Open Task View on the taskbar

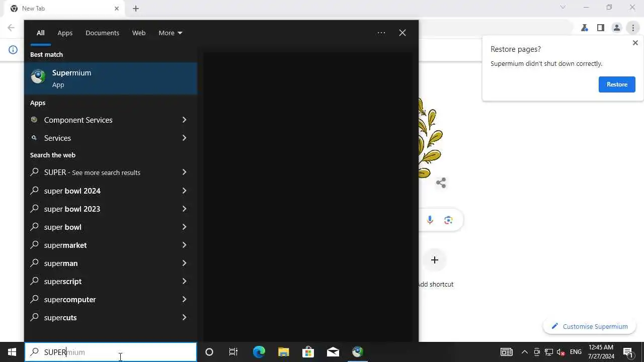pos(233,352)
